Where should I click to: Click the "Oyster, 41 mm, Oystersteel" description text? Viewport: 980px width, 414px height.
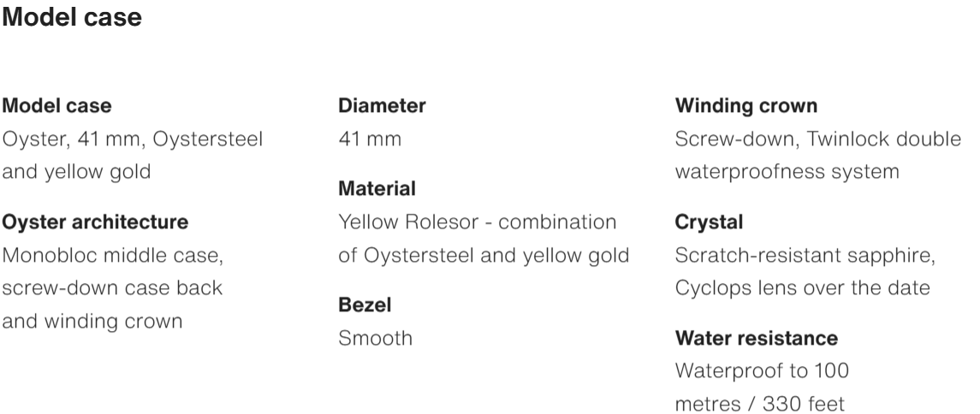tap(133, 139)
